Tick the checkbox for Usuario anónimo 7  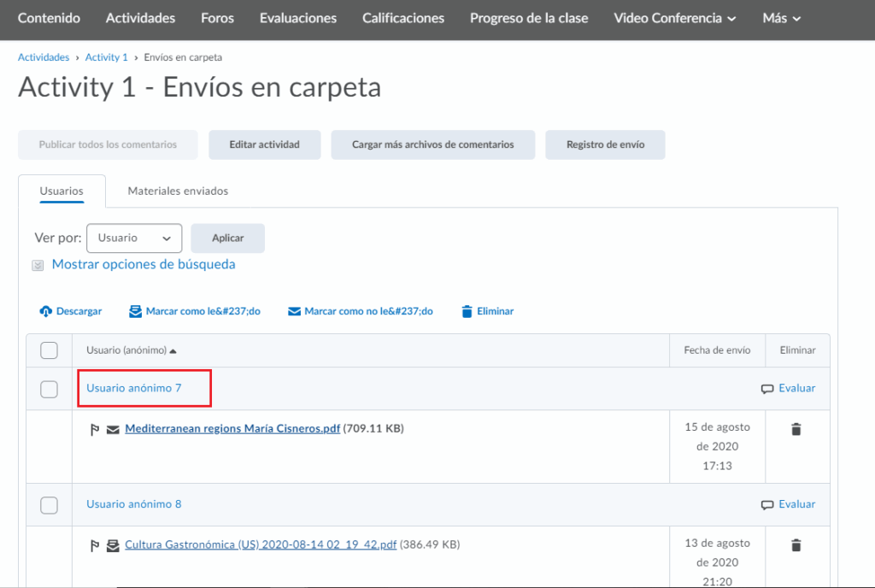pos(50,390)
